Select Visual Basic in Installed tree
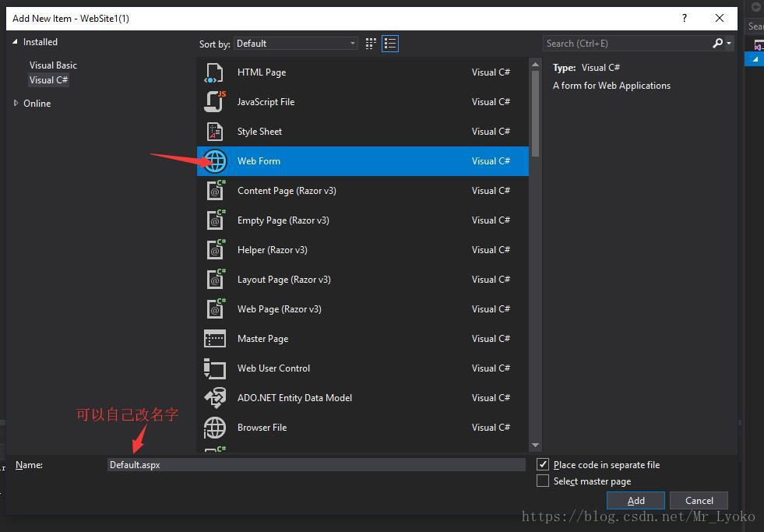The height and width of the screenshot is (532, 764). [x=53, y=65]
